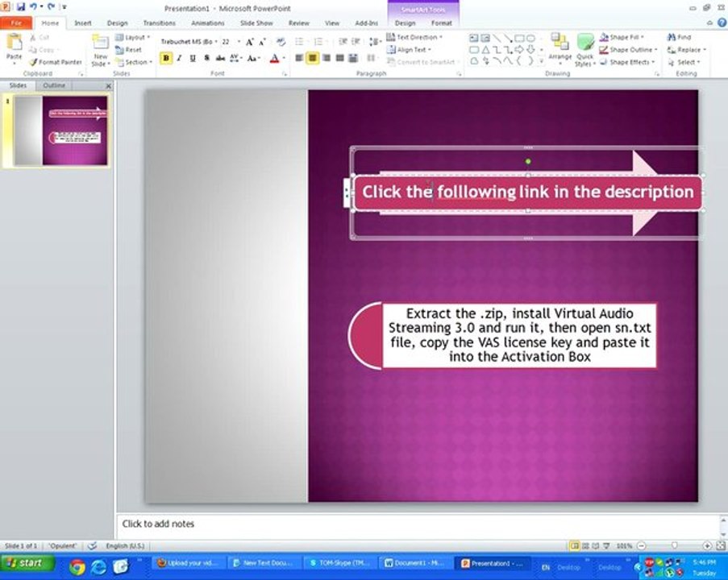Viewport: 728px width, 580px height.
Task: Click the Numbering list icon
Action: [318, 42]
